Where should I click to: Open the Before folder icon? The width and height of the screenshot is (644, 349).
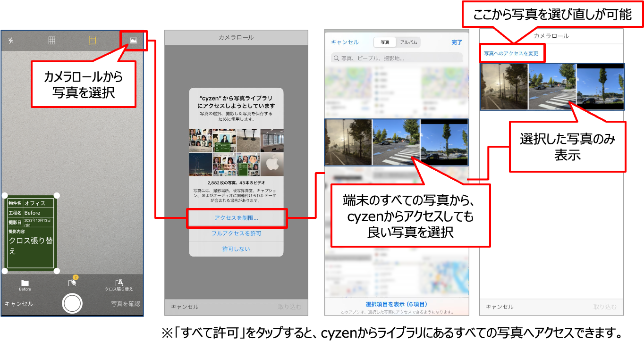(25, 285)
